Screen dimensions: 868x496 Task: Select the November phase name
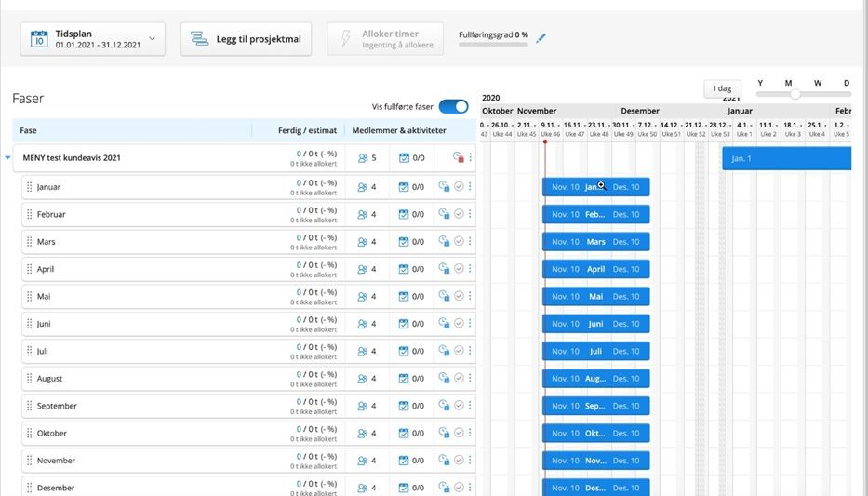click(56, 461)
